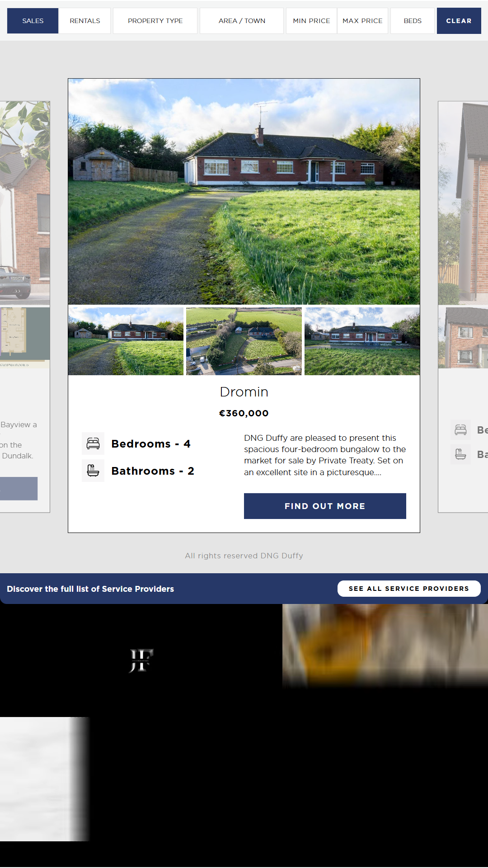Click the bed icon beside Bedrooms - 4
Viewport: 488px width, 868px height.
[x=93, y=443]
